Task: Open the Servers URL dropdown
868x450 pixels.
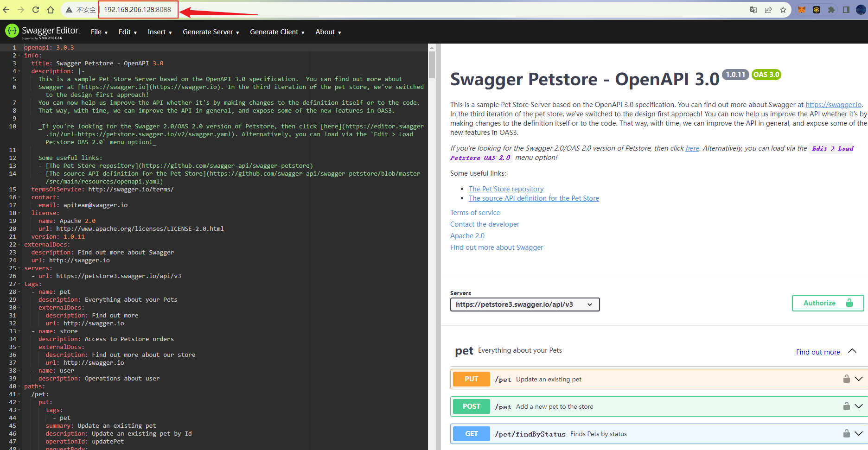Action: coord(525,304)
